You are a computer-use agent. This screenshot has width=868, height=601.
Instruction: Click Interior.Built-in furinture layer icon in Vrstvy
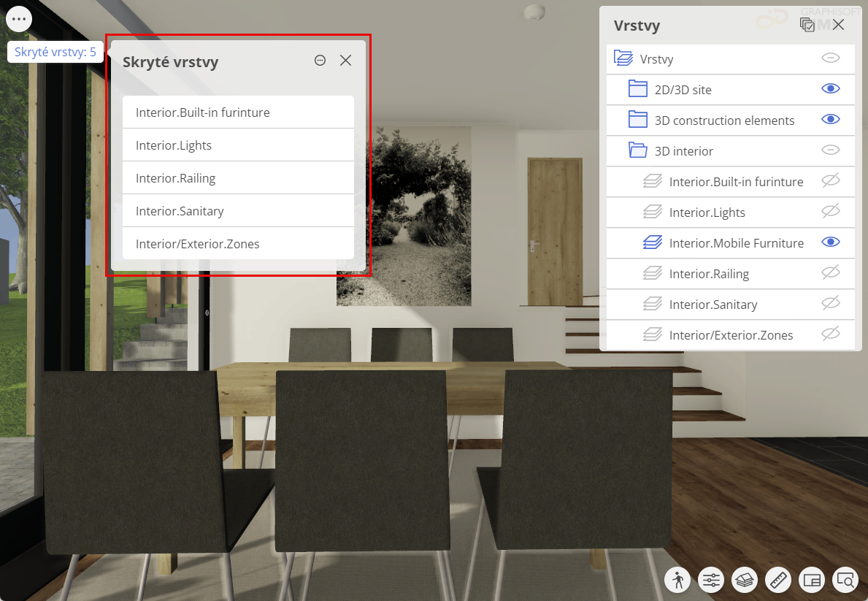pyautogui.click(x=652, y=180)
